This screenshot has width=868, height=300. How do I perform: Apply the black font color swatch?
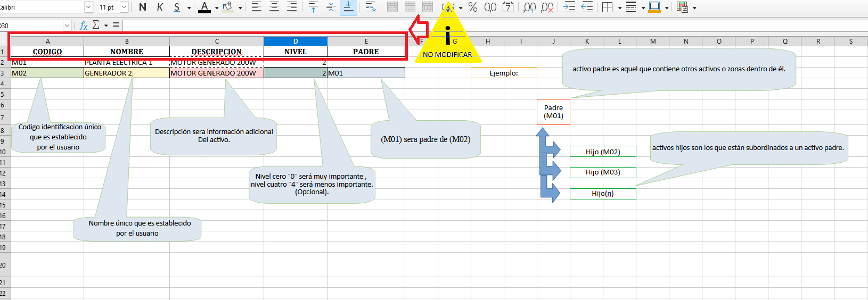(x=204, y=7)
